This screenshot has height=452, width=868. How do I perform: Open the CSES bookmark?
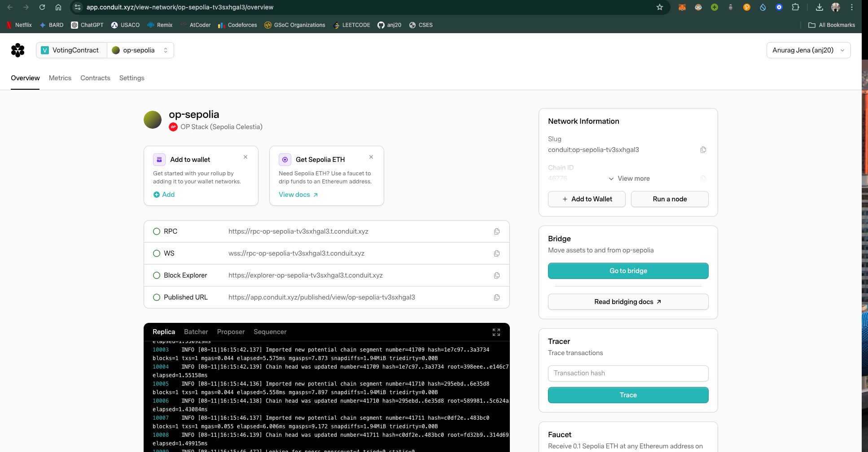[421, 25]
